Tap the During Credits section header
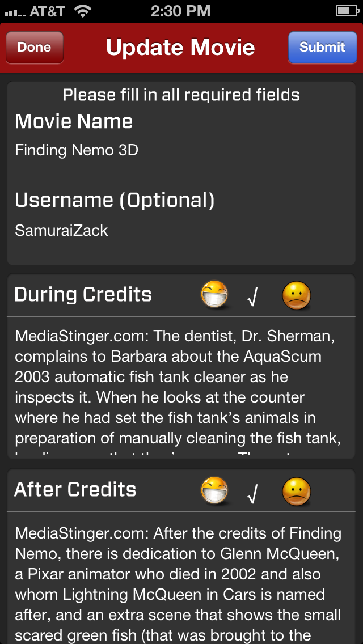 coord(83,295)
